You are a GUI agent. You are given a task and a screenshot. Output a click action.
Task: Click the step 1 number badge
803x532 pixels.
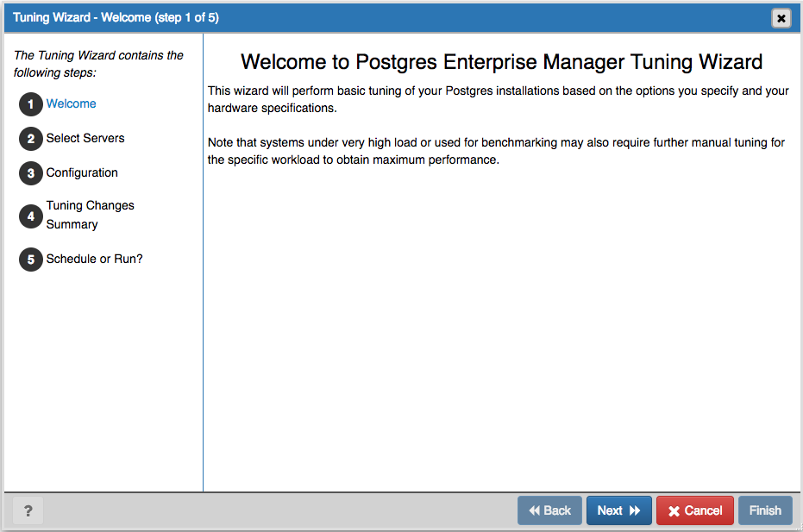pyautogui.click(x=31, y=104)
